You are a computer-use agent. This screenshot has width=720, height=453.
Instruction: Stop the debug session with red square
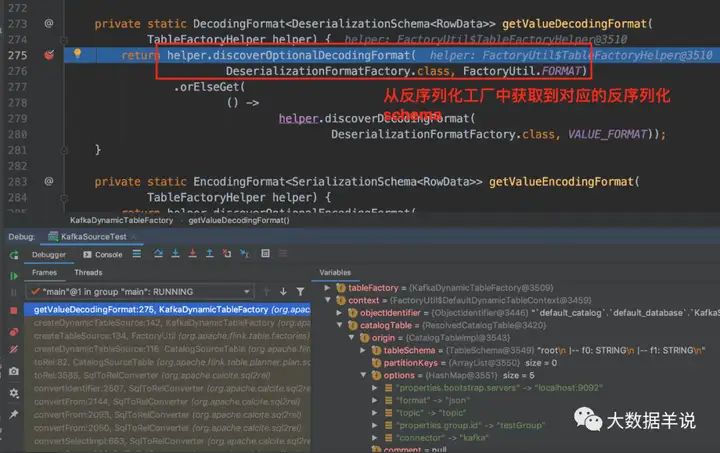(14, 311)
